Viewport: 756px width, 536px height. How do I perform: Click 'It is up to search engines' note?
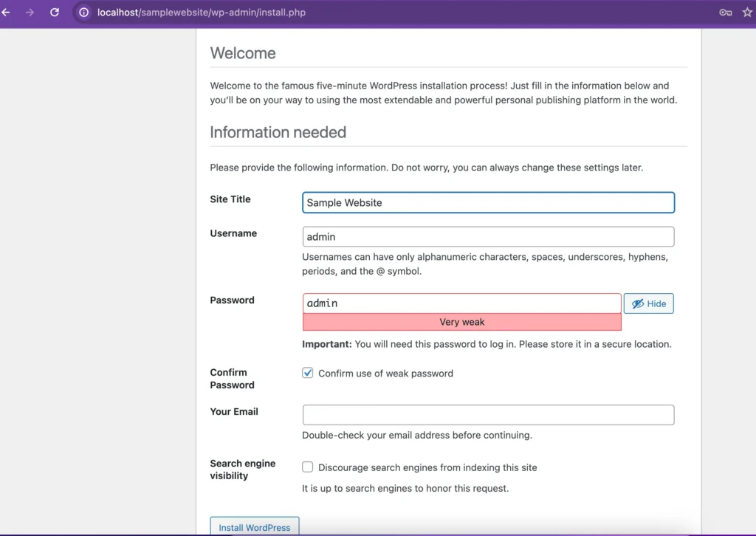pos(405,488)
